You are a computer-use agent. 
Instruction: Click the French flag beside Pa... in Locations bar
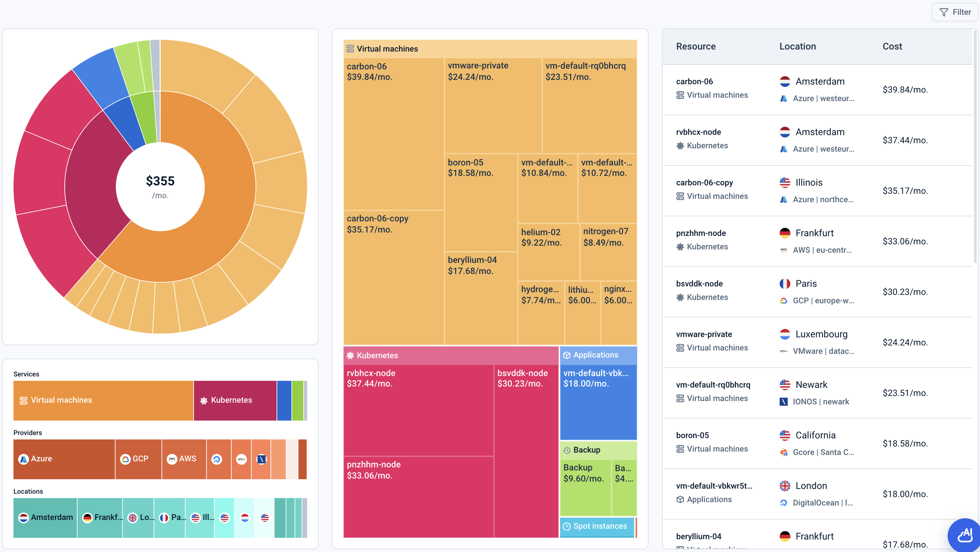164,518
